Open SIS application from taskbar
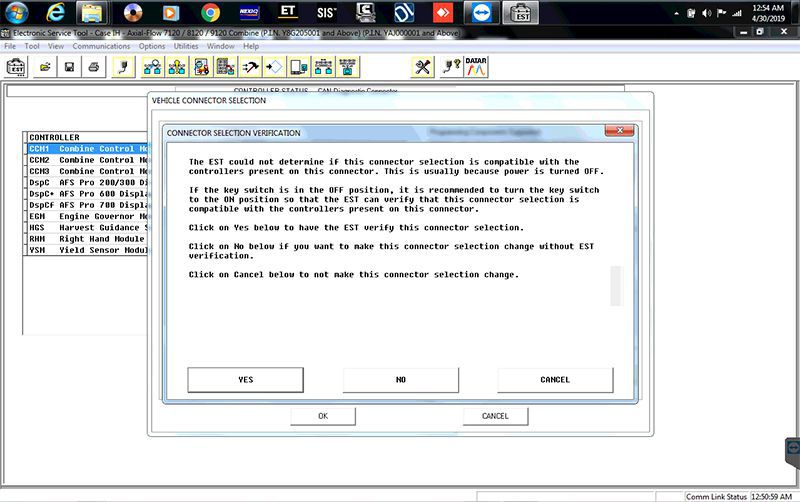 pos(326,13)
